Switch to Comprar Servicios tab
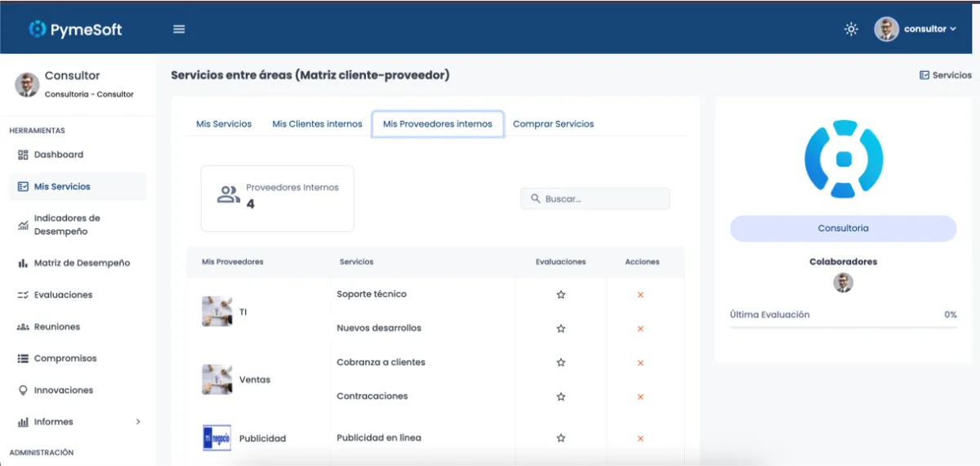This screenshot has height=466, width=980. pos(554,124)
